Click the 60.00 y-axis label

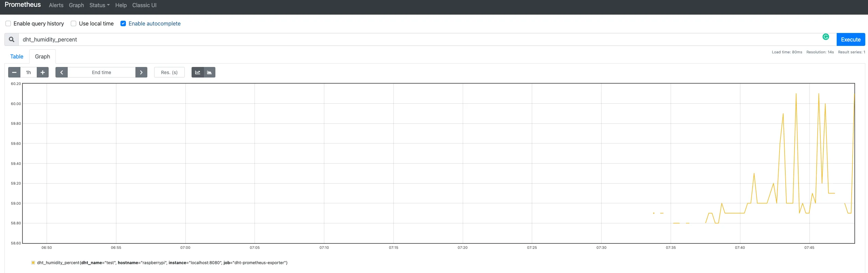pyautogui.click(x=16, y=104)
